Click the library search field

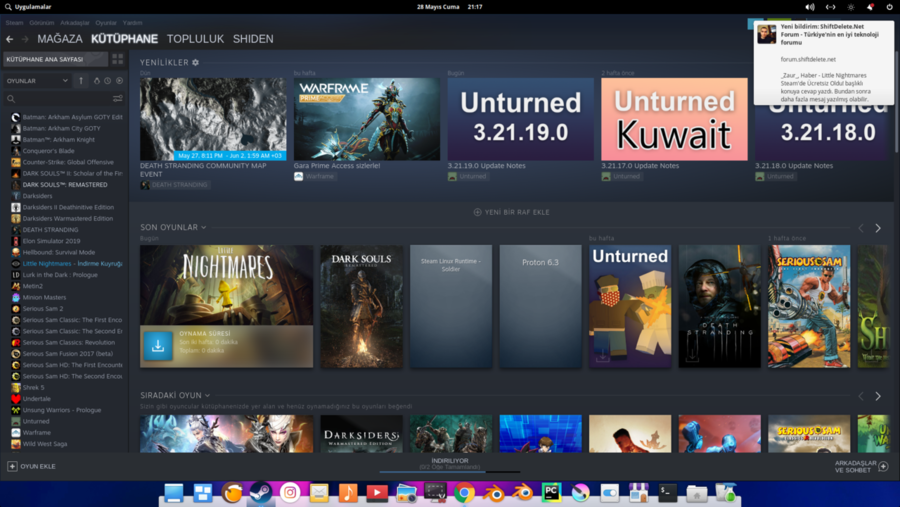click(x=57, y=99)
